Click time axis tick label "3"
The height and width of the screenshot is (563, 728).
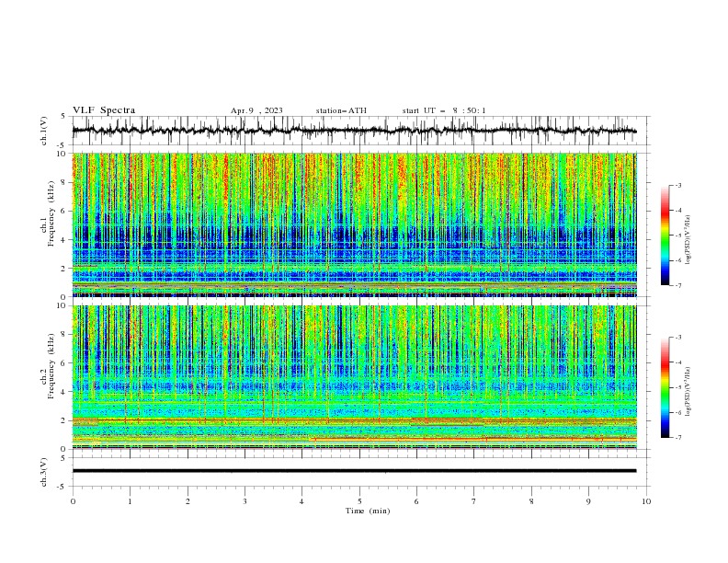coord(245,501)
